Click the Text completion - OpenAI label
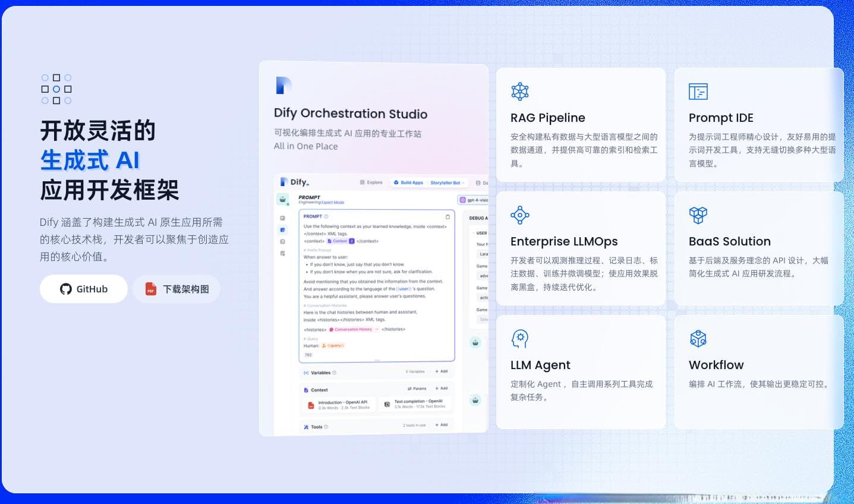Screen dimensions: 854x504 tap(418, 402)
